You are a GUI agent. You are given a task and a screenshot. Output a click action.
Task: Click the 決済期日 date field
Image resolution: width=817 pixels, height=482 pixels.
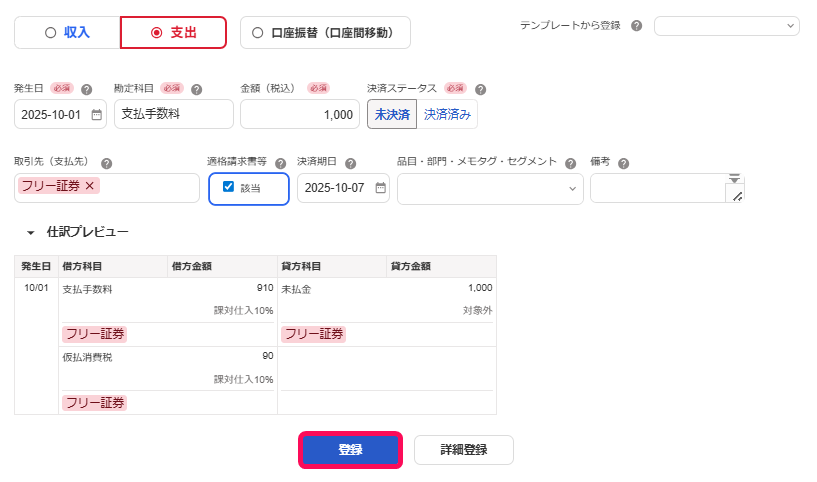coord(343,188)
